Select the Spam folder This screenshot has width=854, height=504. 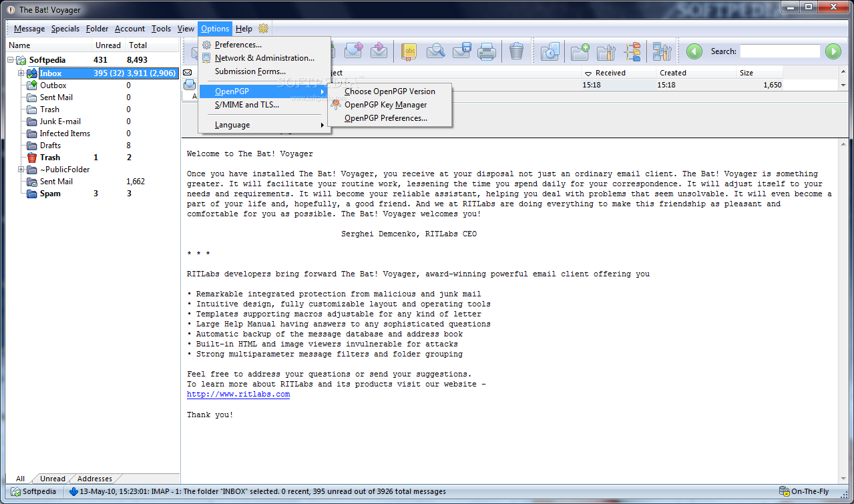coord(50,194)
